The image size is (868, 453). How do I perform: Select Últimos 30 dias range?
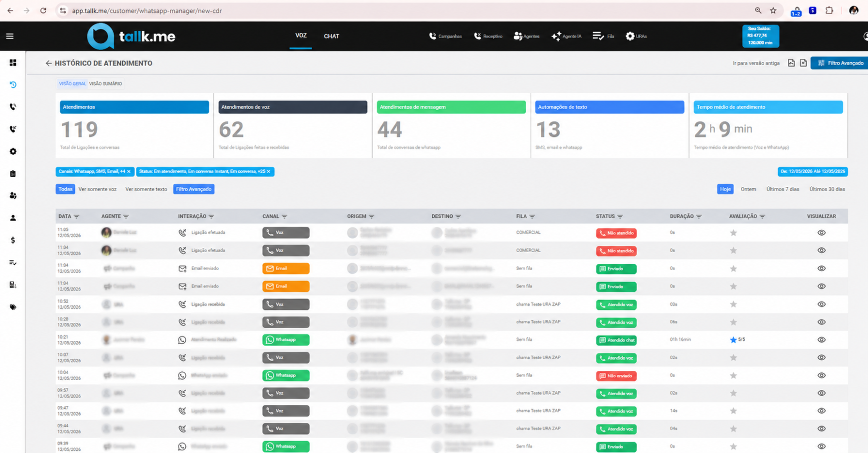point(827,189)
